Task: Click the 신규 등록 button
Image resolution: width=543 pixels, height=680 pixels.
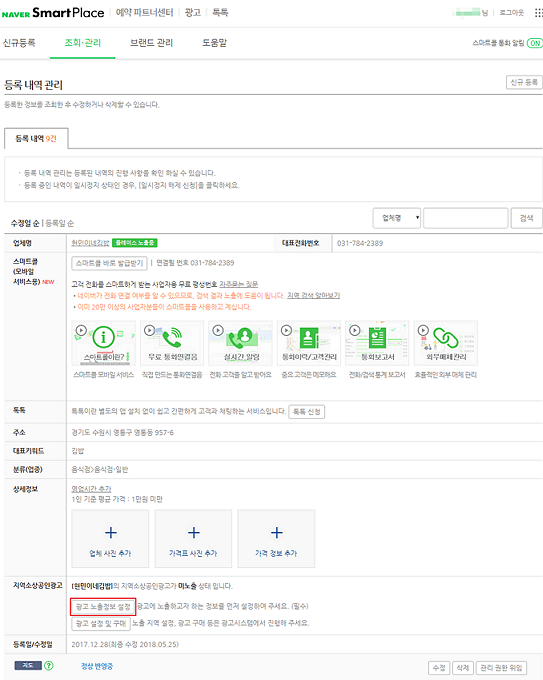Action: pyautogui.click(x=524, y=82)
